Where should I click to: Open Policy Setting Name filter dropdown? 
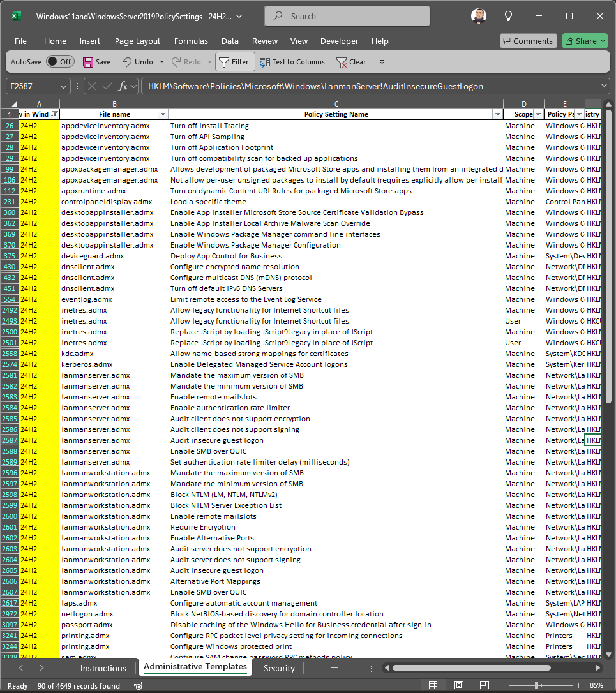[x=497, y=114]
